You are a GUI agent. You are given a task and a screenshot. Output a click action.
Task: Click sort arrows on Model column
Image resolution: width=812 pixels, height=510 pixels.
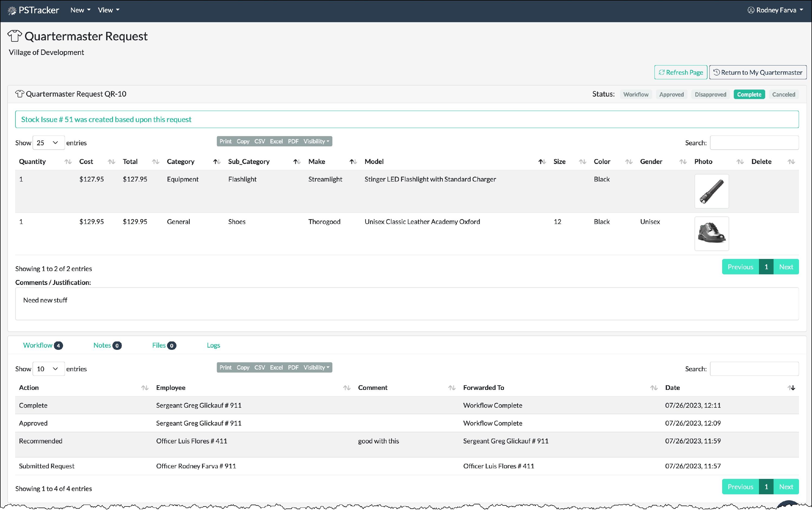542,162
